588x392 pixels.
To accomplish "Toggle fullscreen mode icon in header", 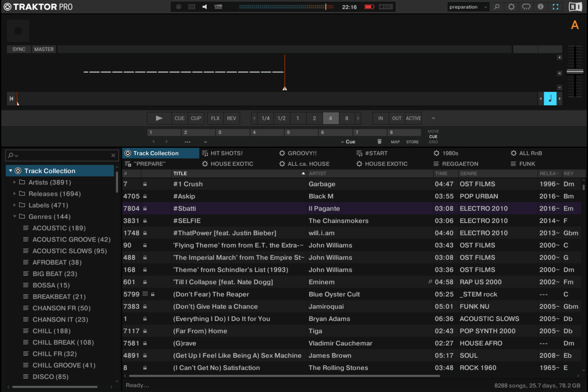I will [x=555, y=7].
